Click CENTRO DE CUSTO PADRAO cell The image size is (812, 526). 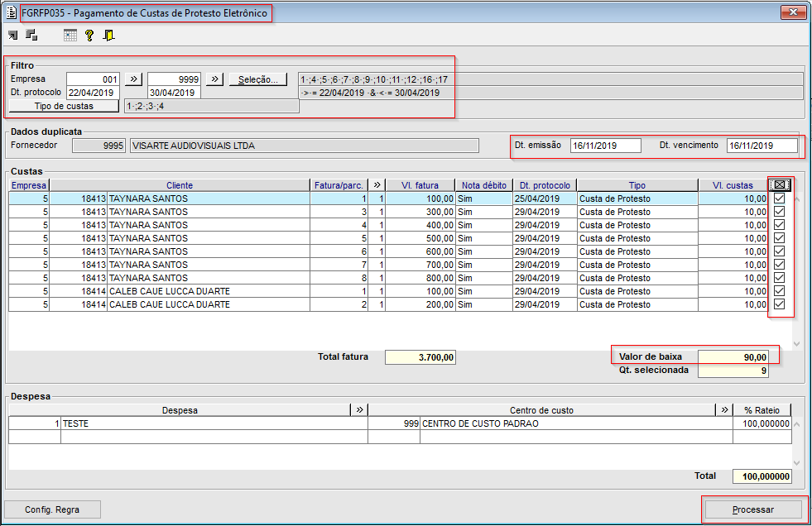click(576, 423)
